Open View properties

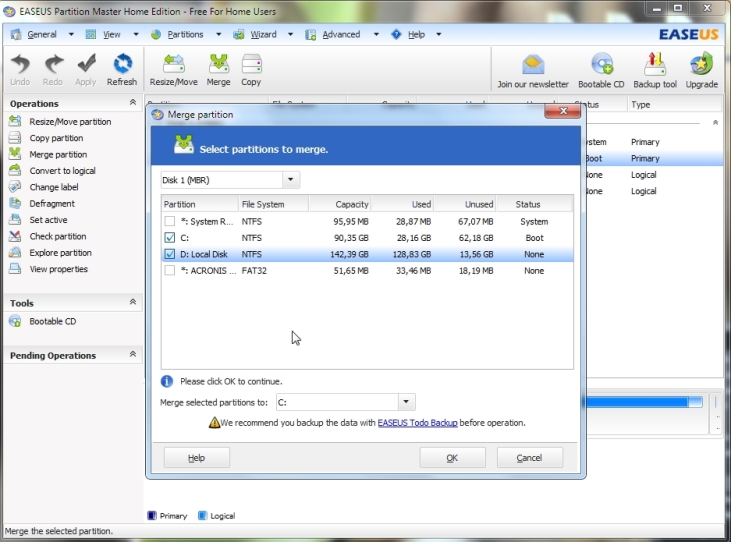[58, 269]
